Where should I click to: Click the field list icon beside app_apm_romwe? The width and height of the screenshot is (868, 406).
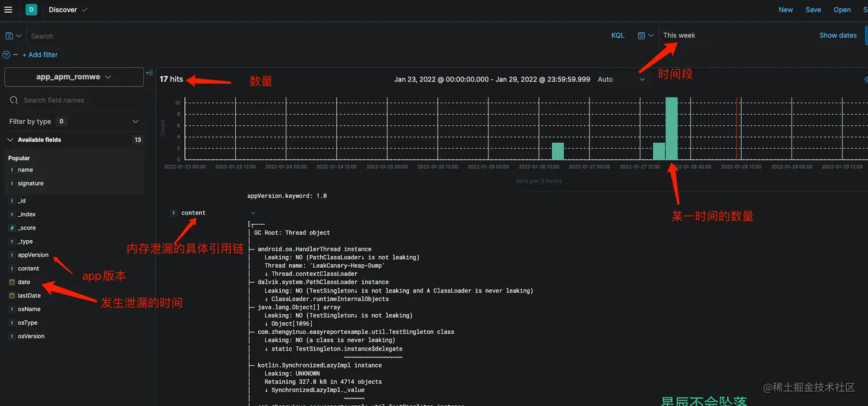(x=150, y=73)
